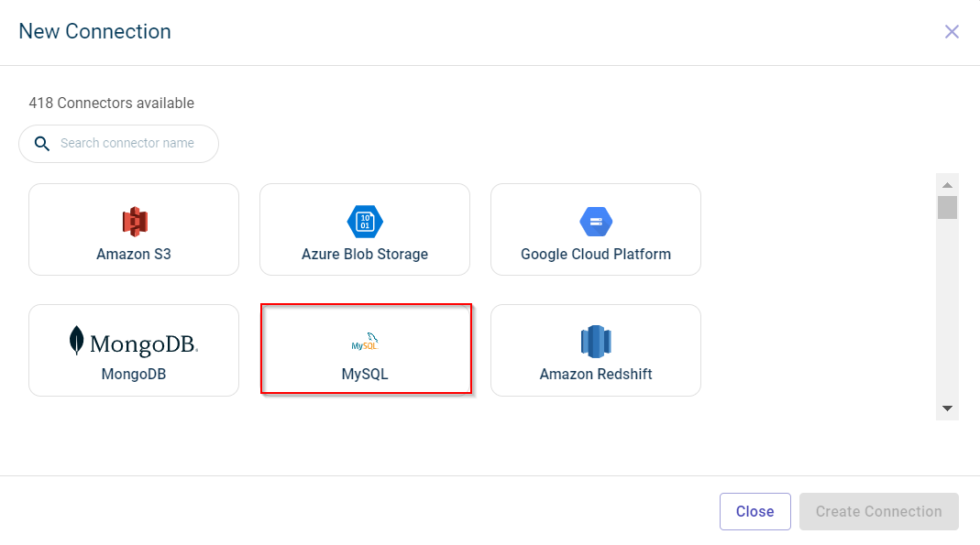Click the Amazon S3 red bucket icon
This screenshot has width=980, height=545.
click(x=134, y=222)
